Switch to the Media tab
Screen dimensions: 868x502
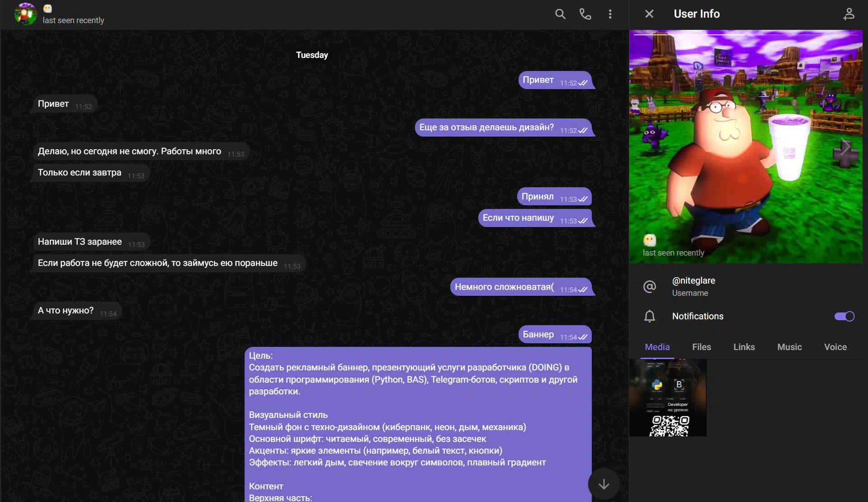657,347
